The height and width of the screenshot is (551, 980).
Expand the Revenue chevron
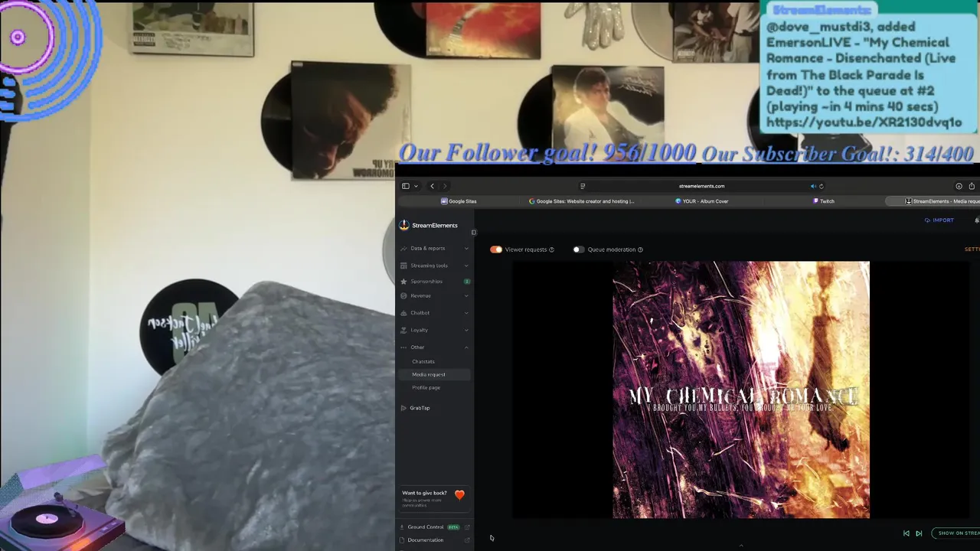pos(466,296)
